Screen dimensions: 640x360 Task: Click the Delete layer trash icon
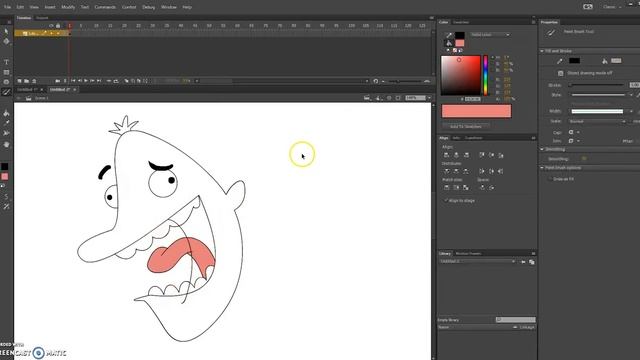pos(34,81)
